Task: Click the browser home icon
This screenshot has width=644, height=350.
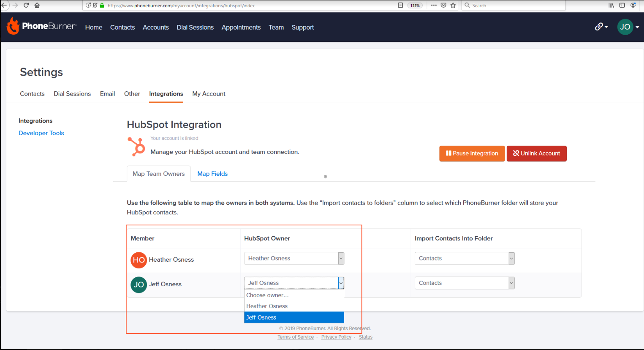Action: pyautogui.click(x=37, y=5)
